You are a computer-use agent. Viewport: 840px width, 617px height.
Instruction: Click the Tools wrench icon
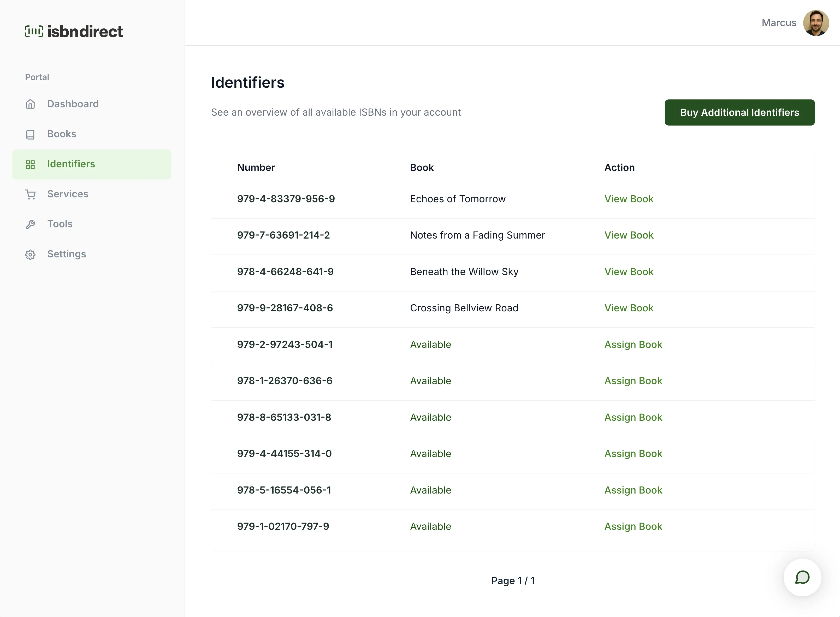[30, 224]
